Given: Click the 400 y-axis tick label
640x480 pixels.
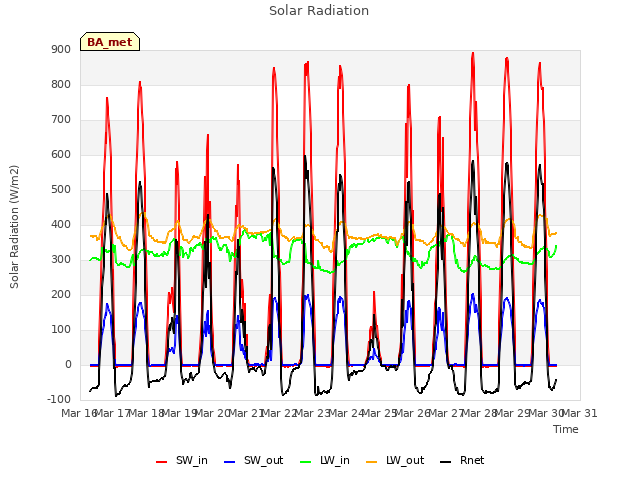Looking at the screenshot, I should [61, 224].
